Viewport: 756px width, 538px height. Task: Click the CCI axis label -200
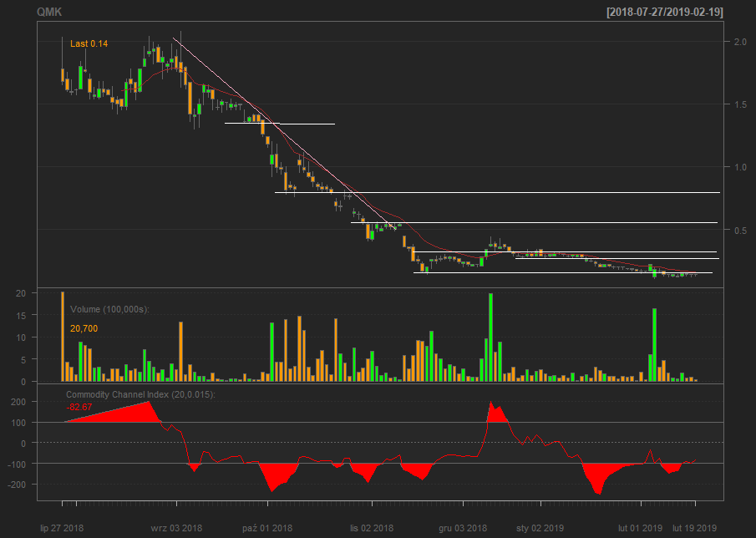point(17,484)
